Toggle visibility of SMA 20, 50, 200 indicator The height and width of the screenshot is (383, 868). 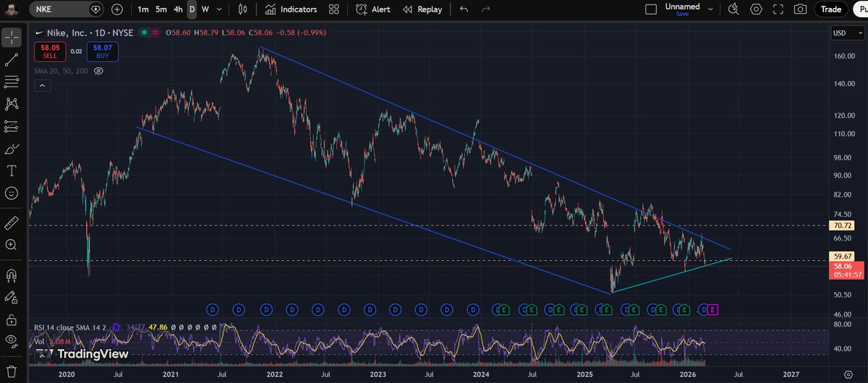(98, 71)
